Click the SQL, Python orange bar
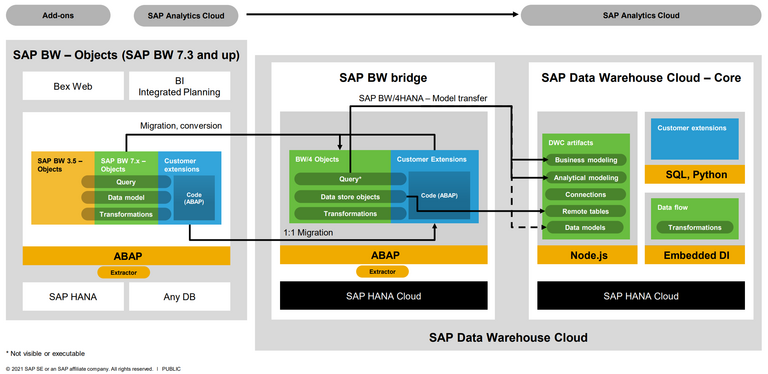 pos(695,175)
